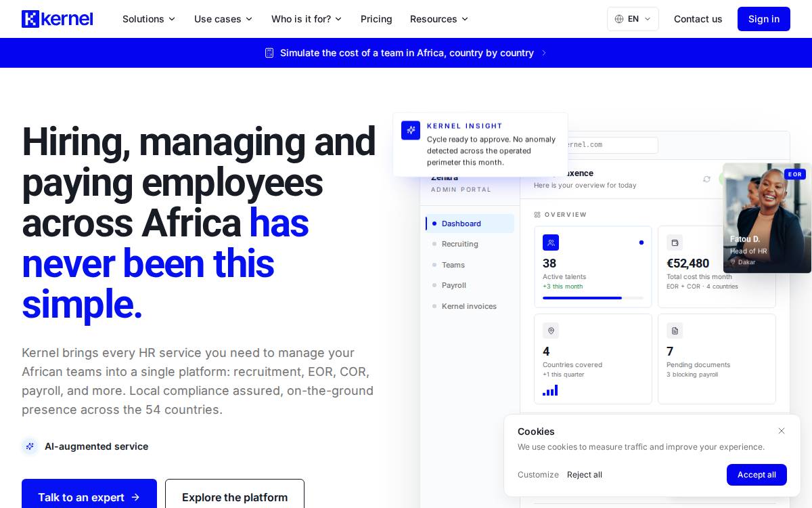Click the Sign in button

click(764, 19)
